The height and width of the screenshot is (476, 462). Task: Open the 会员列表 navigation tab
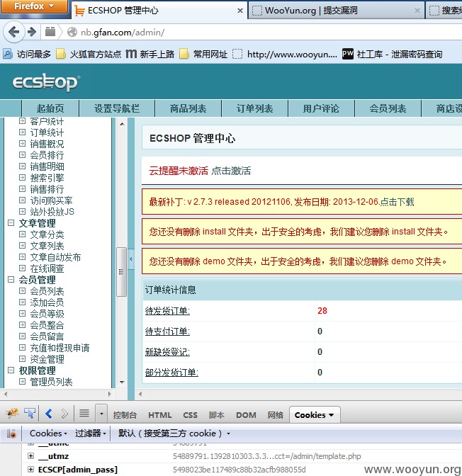(388, 108)
